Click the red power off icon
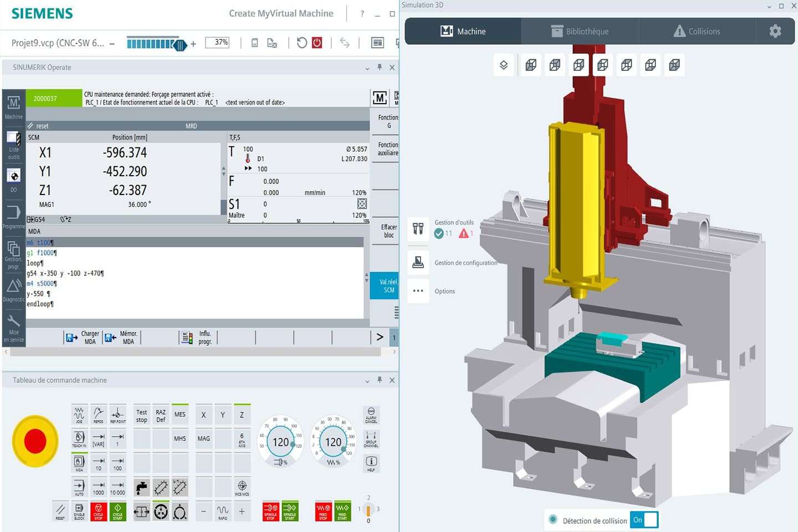Screen dimensions: 798x532 pyautogui.click(x=317, y=43)
